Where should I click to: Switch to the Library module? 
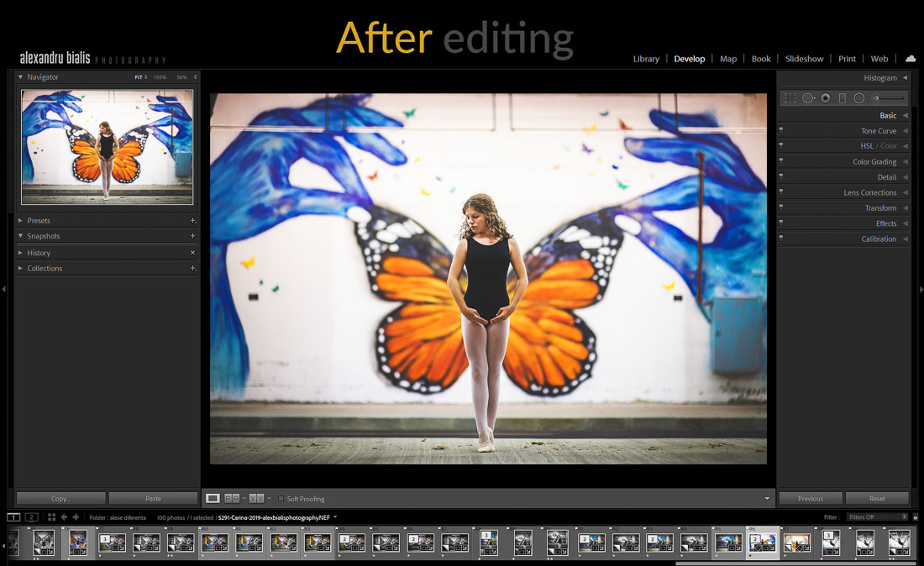pos(646,59)
